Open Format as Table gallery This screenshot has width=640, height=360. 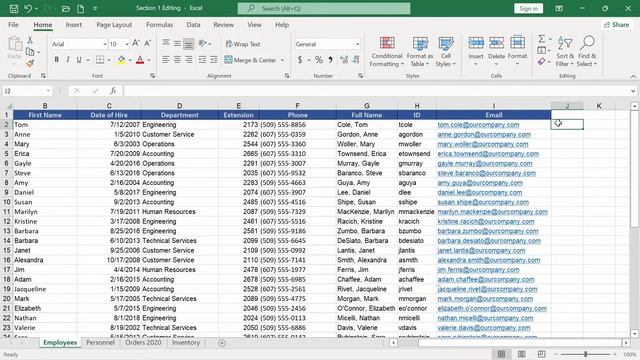[x=420, y=52]
